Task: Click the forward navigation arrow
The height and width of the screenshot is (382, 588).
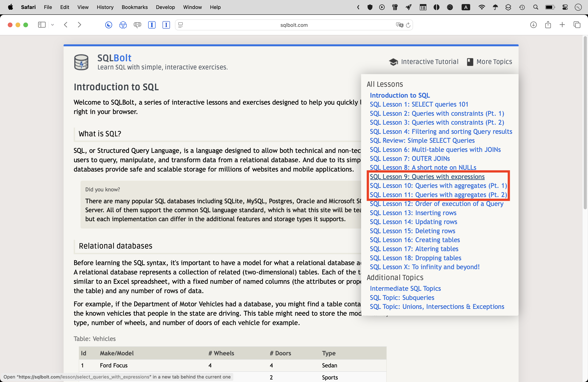Action: 79,25
